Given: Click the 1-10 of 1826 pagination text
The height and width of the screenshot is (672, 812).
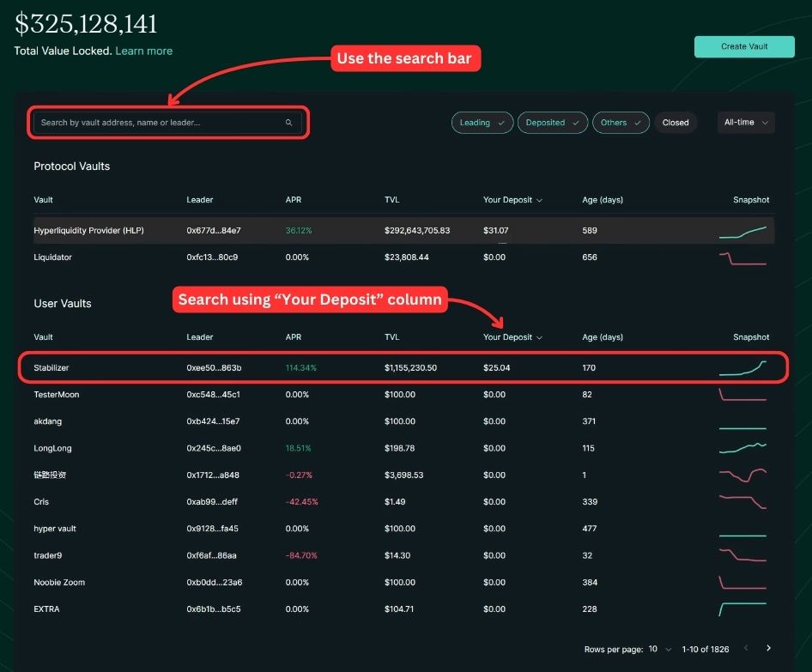Looking at the screenshot, I should coord(705,649).
